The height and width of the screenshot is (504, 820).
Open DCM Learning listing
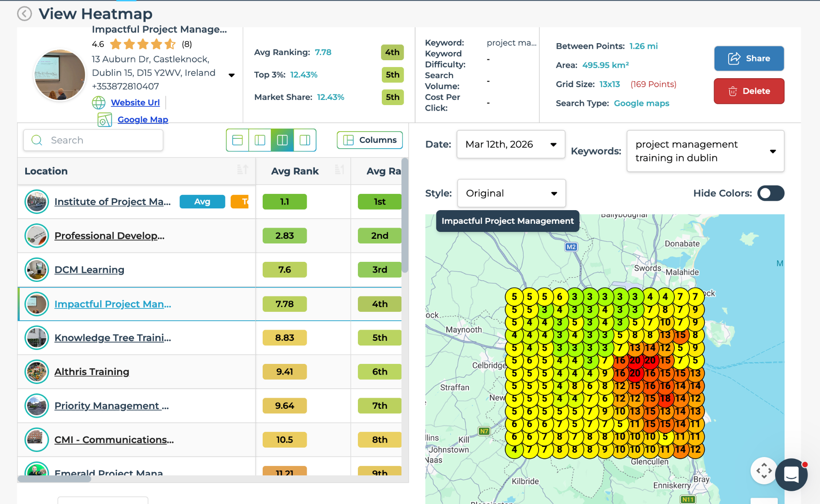point(89,270)
